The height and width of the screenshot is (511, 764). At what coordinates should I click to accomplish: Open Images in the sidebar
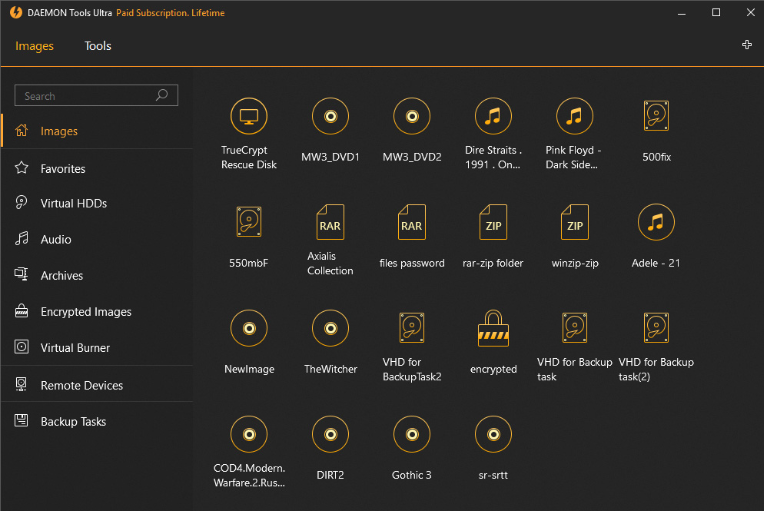(x=97, y=131)
